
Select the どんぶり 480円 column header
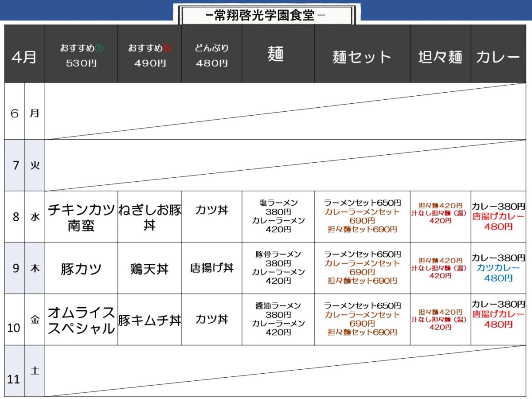point(211,55)
